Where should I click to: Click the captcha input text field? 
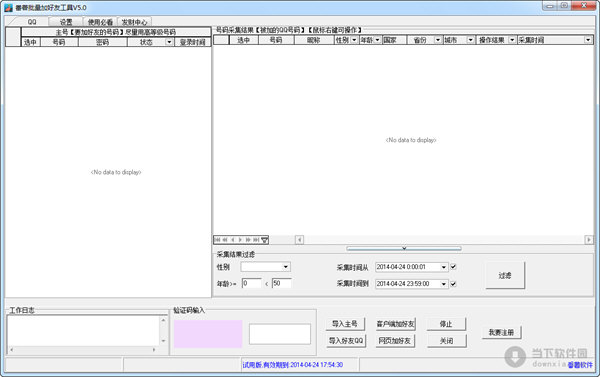tap(280, 334)
